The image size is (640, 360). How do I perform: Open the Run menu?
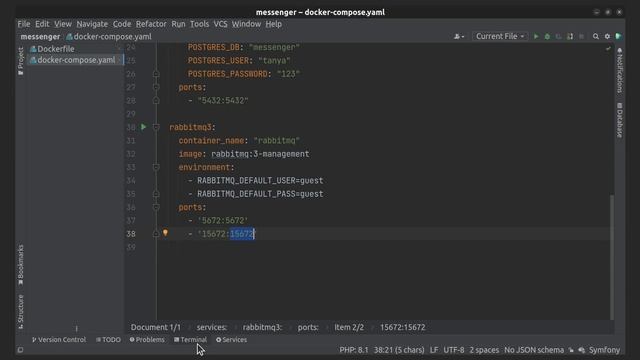pyautogui.click(x=178, y=24)
